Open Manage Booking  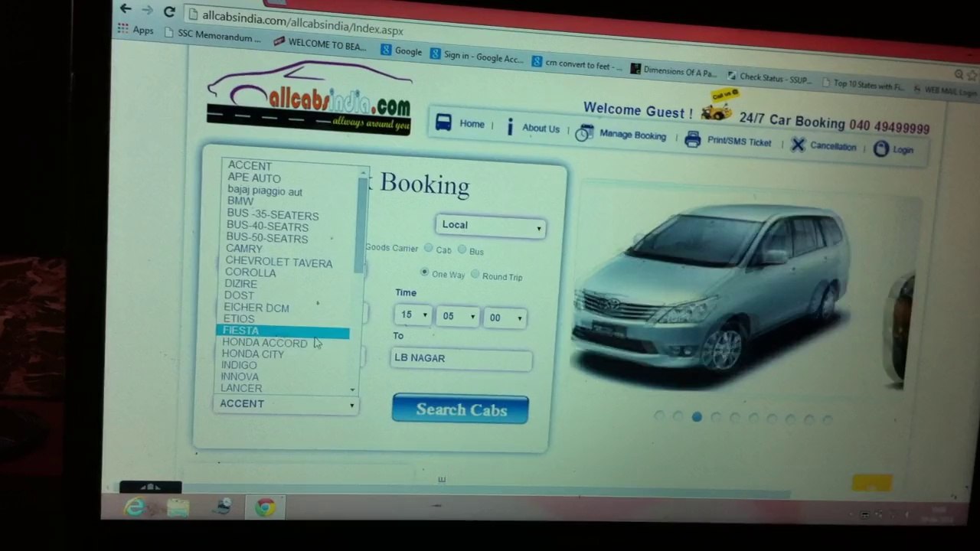[x=632, y=135]
